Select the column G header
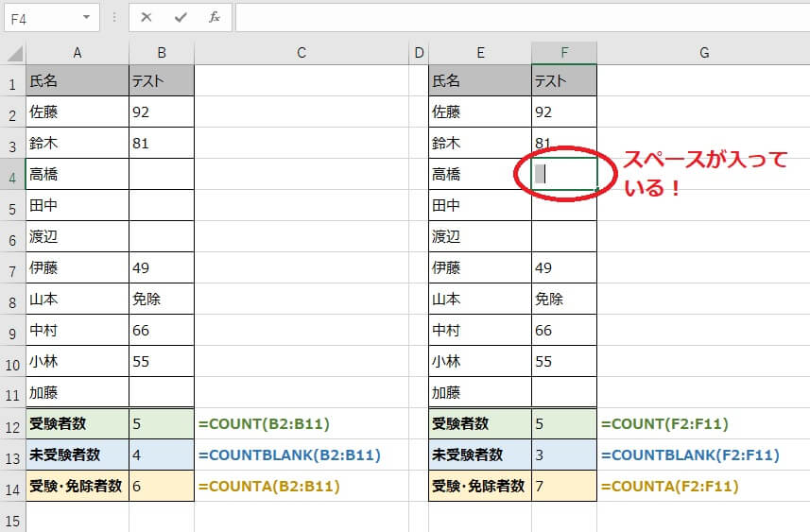Image resolution: width=810 pixels, height=532 pixels. pos(703,54)
